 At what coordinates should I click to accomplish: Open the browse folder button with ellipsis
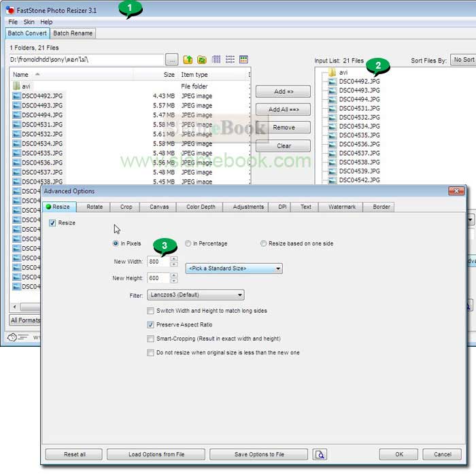tap(172, 60)
